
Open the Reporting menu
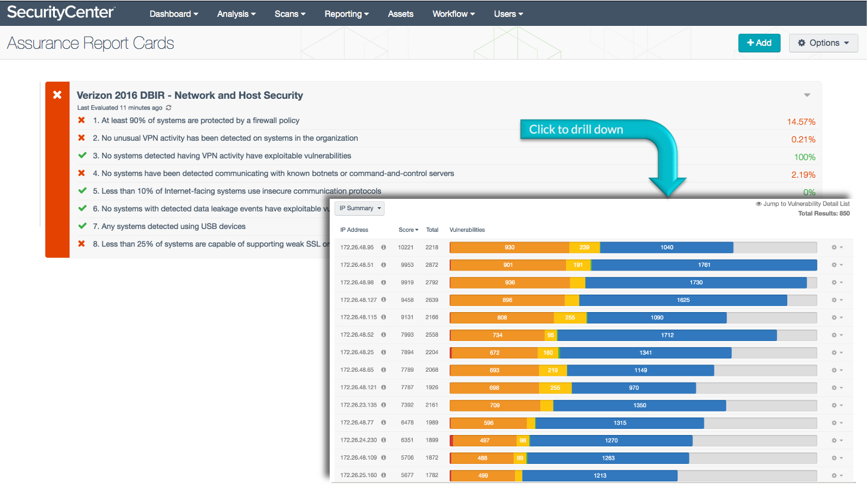(x=347, y=14)
